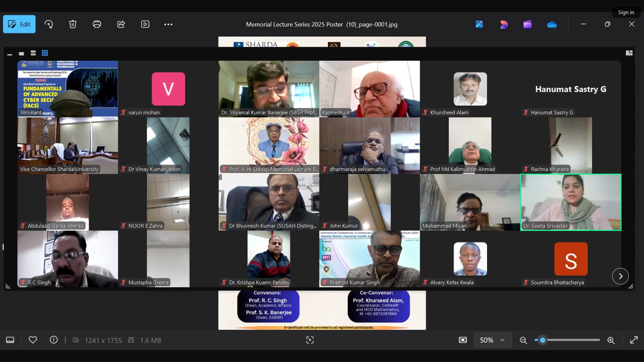This screenshot has height=362, width=644.
Task: Delete the image with the trash icon
Action: pos(73,24)
